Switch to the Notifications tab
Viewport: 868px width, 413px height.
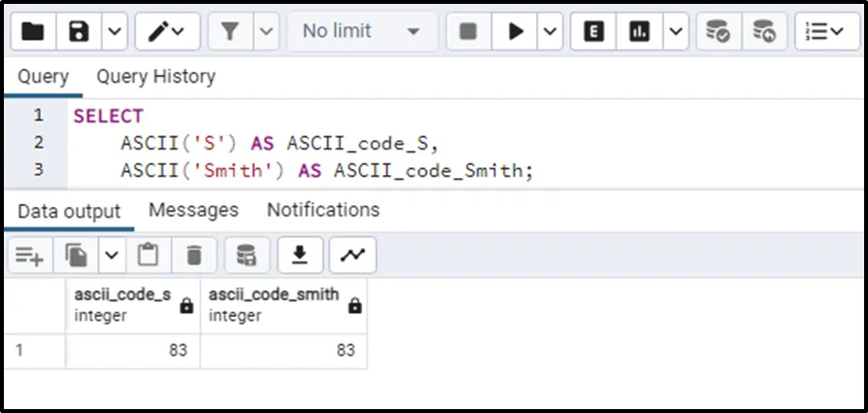(322, 210)
